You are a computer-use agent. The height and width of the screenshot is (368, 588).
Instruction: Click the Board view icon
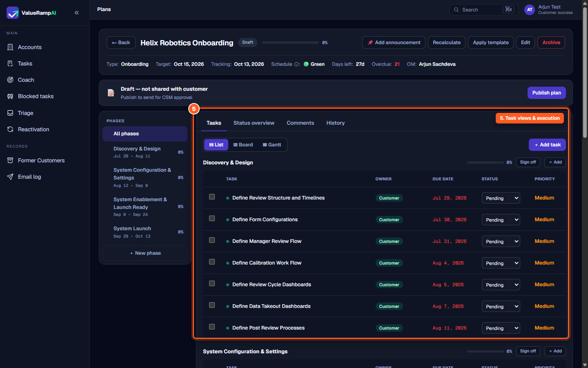pos(235,145)
